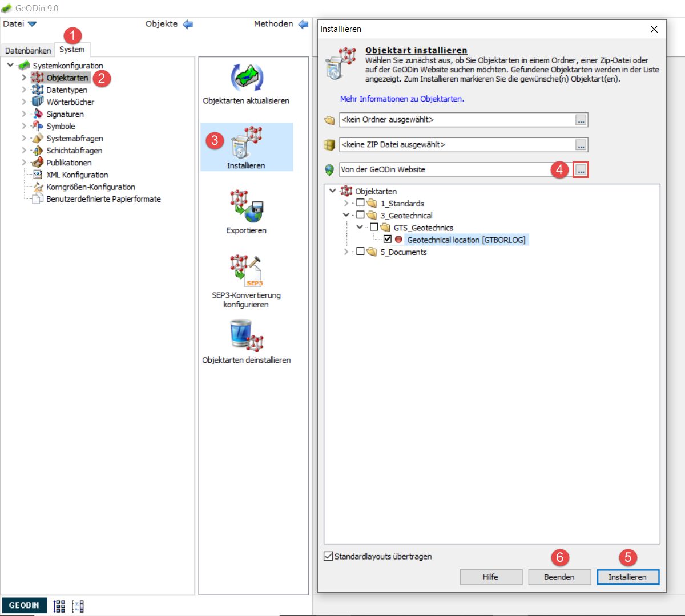Image resolution: width=685 pixels, height=616 pixels.
Task: Open the Datei menu
Action: pos(19,24)
